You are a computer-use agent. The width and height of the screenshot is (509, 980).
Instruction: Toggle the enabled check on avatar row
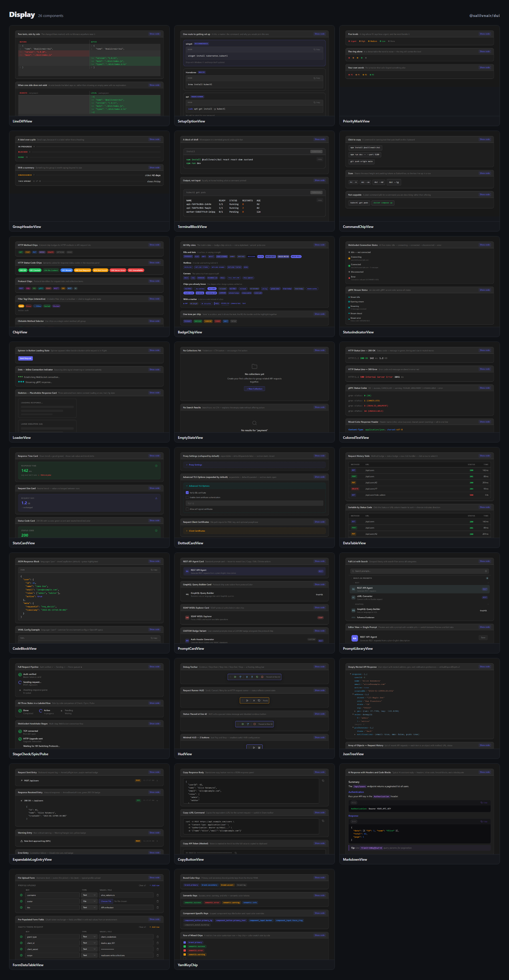click(21, 901)
